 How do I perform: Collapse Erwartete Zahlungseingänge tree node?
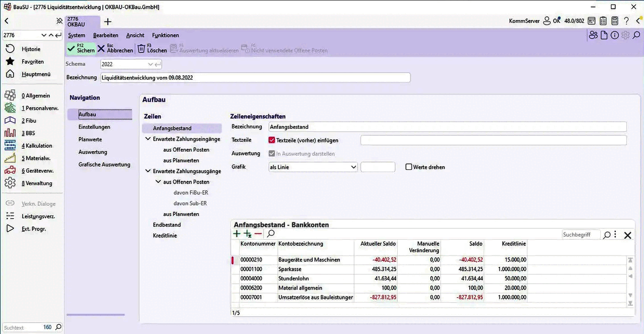148,139
